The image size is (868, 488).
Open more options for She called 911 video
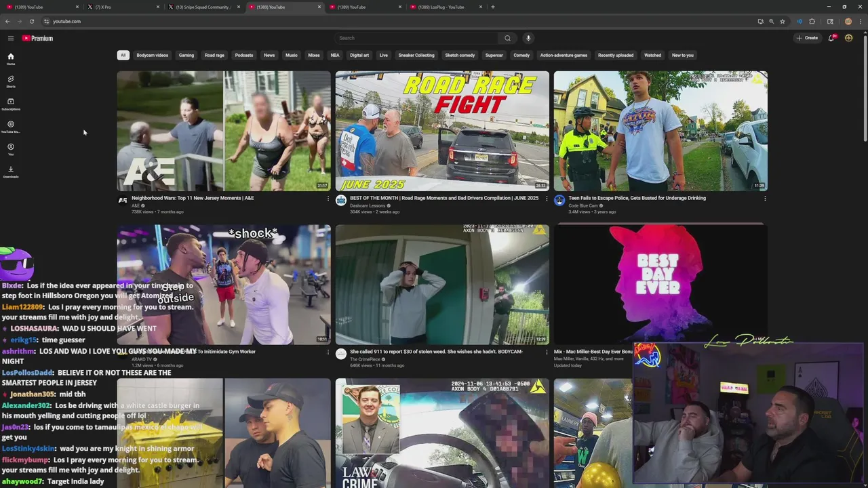coord(547,352)
